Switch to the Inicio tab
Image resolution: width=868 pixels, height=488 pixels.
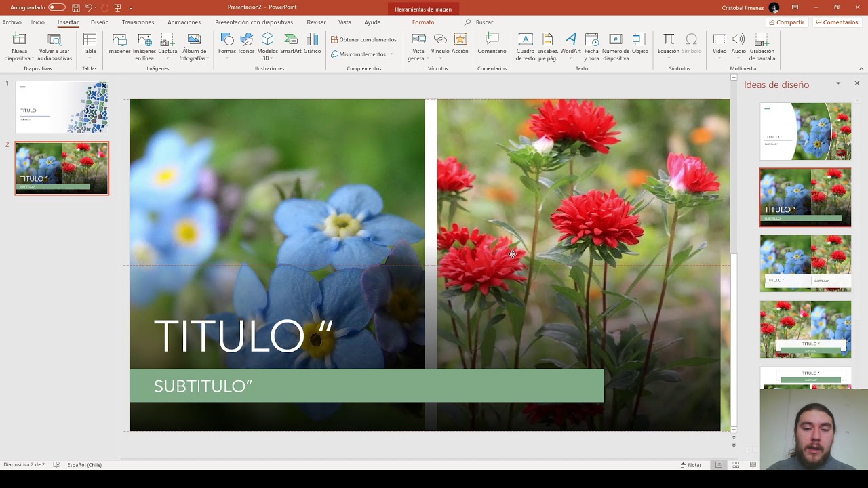(x=38, y=22)
